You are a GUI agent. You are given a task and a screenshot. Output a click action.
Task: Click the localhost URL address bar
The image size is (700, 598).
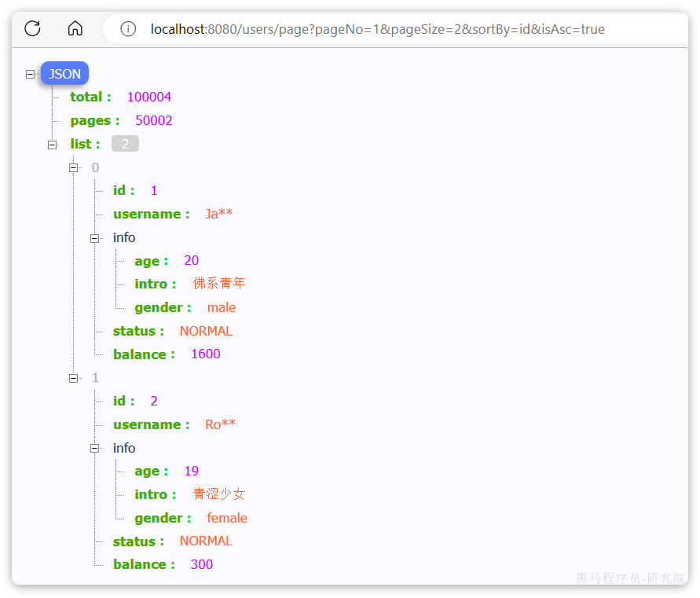[x=377, y=29]
